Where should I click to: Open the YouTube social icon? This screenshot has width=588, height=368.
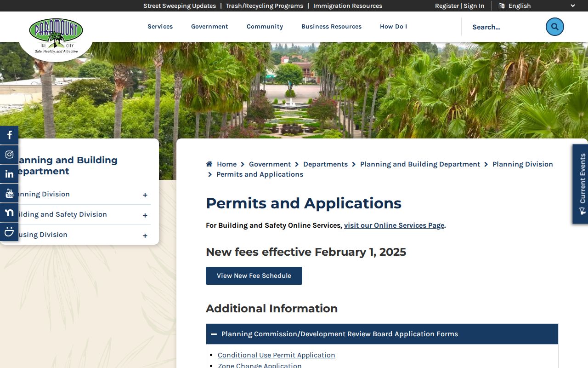9,193
